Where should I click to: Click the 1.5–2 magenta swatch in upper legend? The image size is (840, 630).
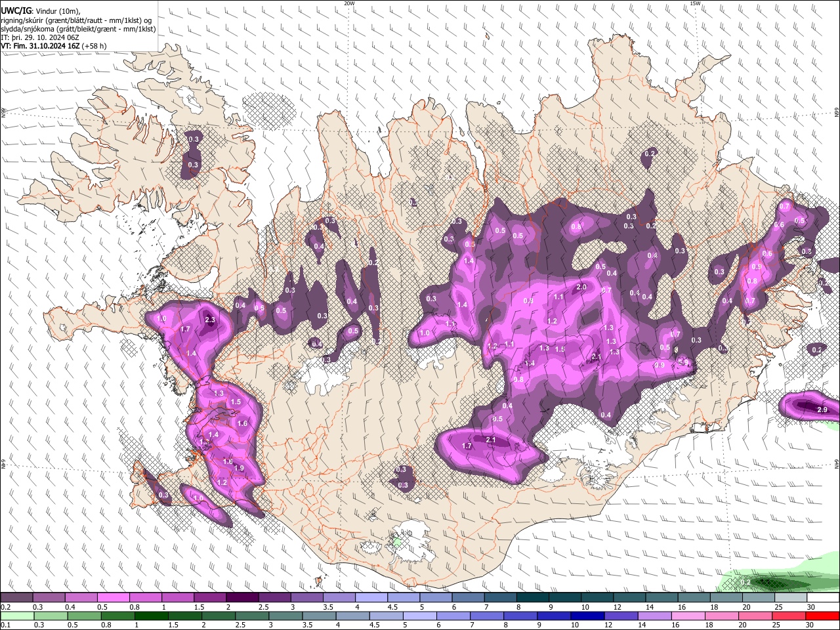[x=209, y=597]
